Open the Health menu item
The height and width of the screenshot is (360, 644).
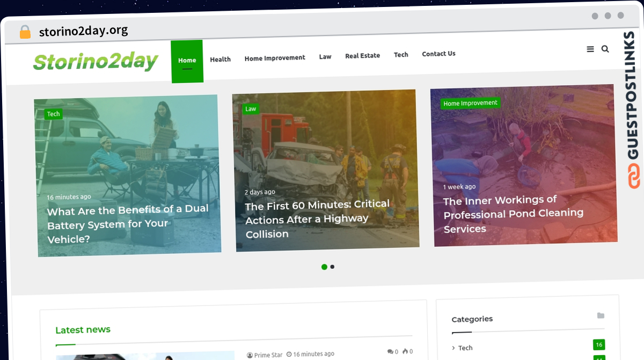tap(220, 59)
